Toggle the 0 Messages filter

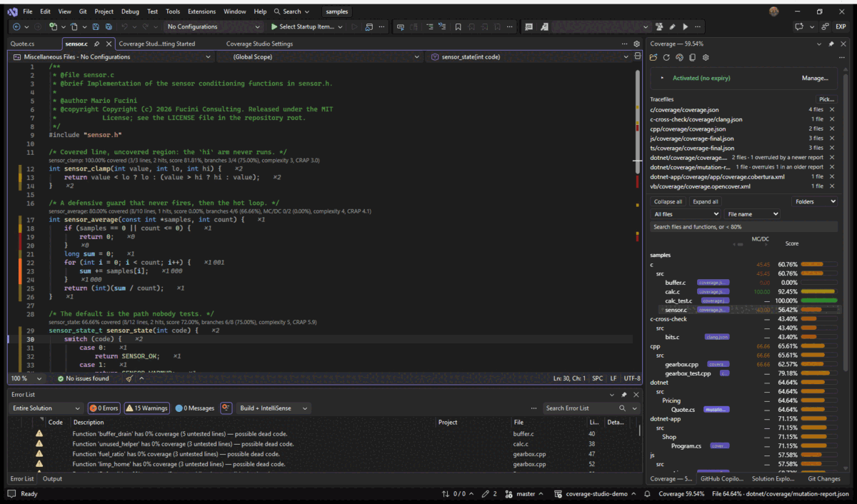pyautogui.click(x=195, y=408)
